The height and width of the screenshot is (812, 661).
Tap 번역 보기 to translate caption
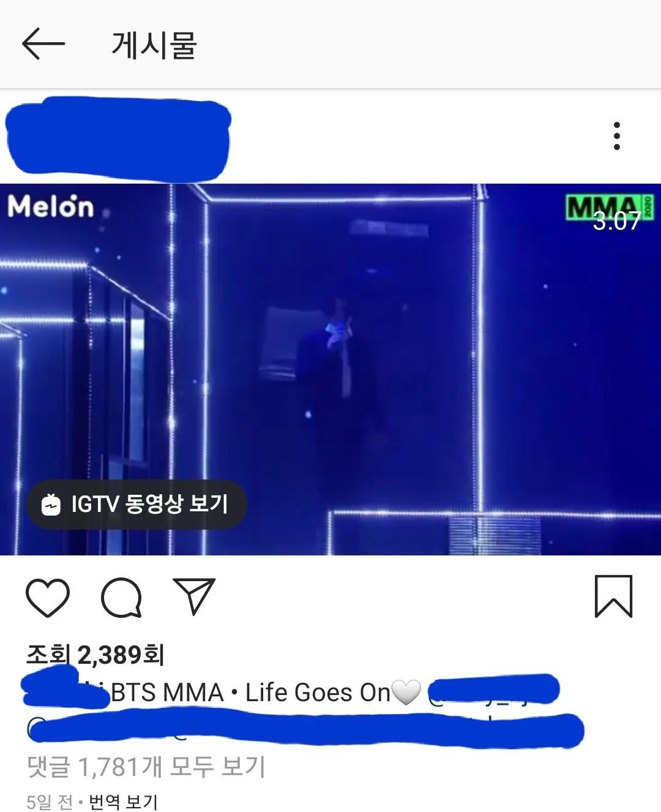123,802
